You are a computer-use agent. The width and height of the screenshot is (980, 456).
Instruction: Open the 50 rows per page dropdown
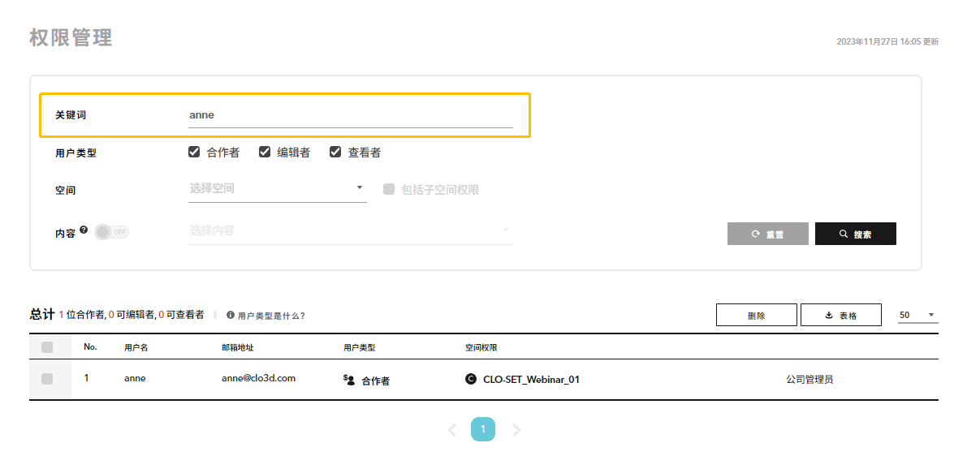pos(918,315)
